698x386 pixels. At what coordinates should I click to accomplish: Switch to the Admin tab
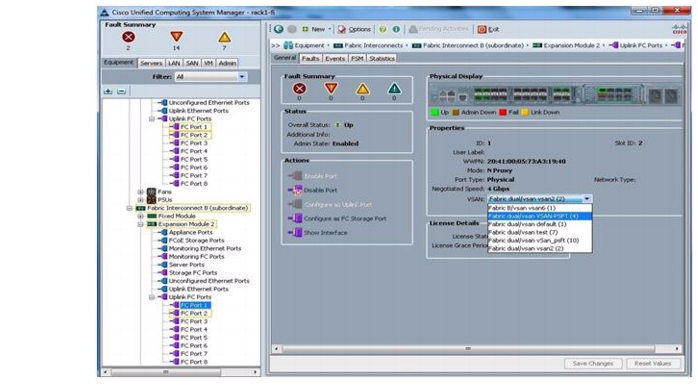[x=227, y=63]
